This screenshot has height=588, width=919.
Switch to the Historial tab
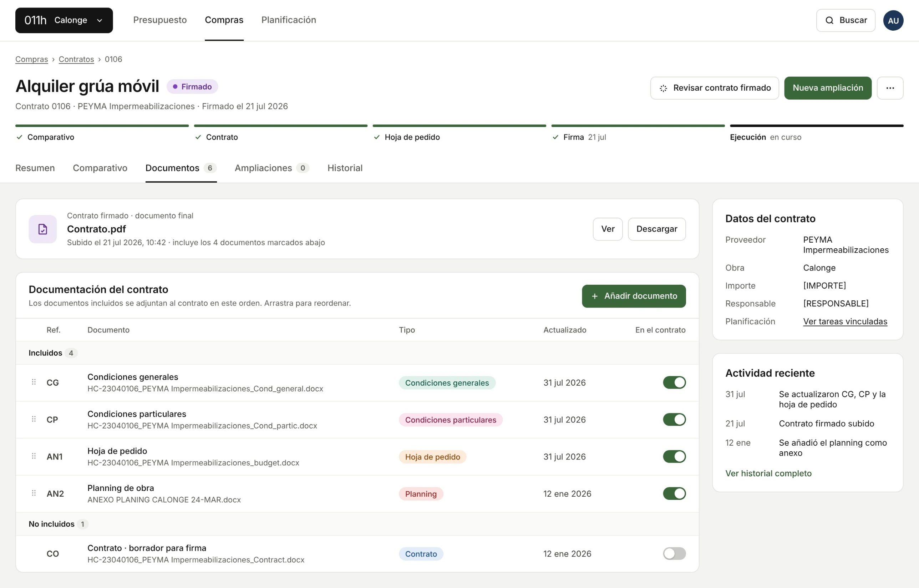click(x=345, y=168)
